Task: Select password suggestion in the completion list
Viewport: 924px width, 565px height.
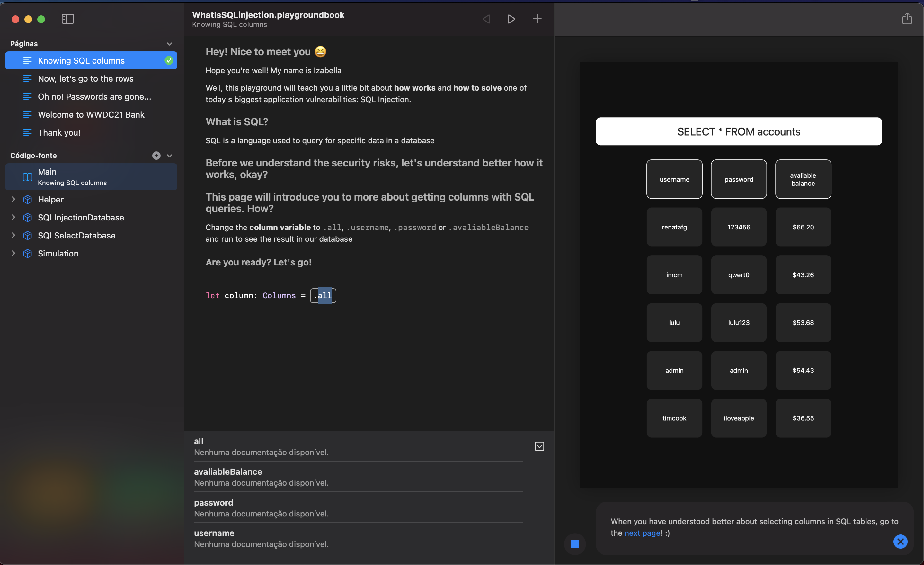Action: (x=213, y=503)
